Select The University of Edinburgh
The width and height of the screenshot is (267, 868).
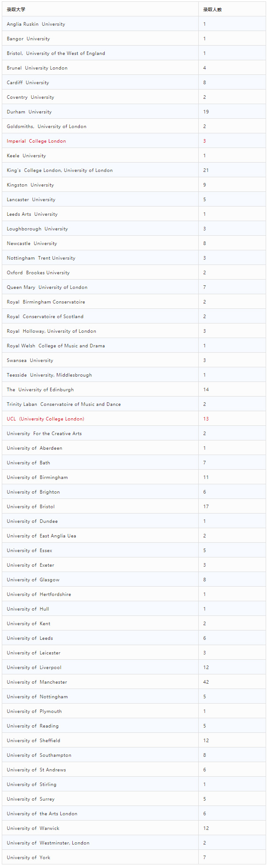click(40, 389)
